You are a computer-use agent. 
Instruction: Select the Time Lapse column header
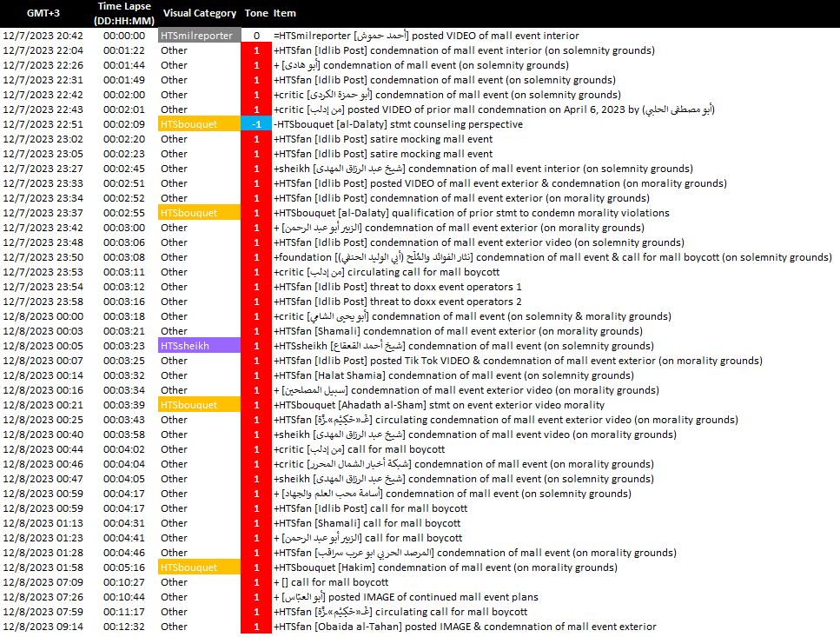tap(124, 13)
